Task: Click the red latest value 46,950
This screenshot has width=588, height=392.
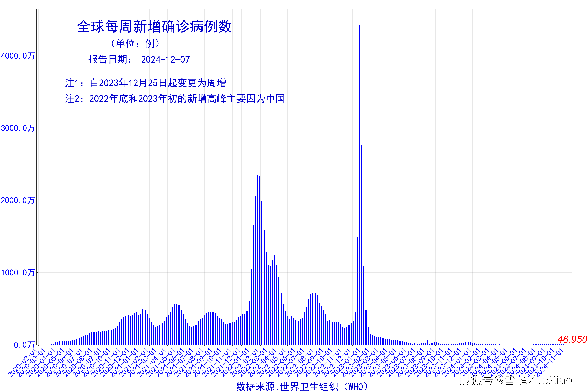Action: point(572,339)
